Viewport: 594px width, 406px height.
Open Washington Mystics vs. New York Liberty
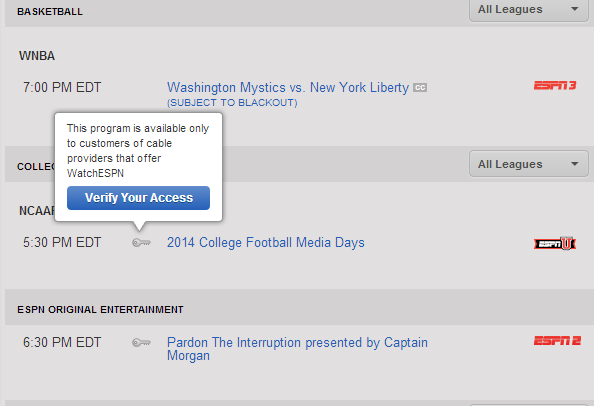tap(288, 87)
